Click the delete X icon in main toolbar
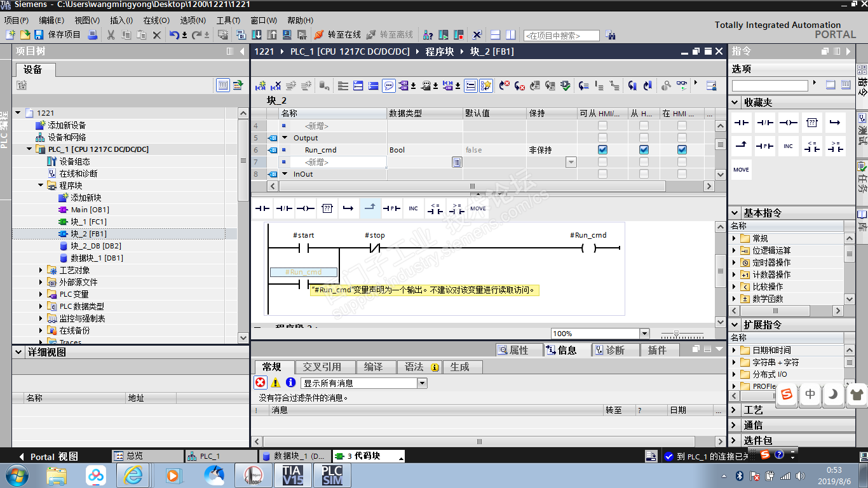This screenshot has height=488, width=868. click(x=157, y=35)
